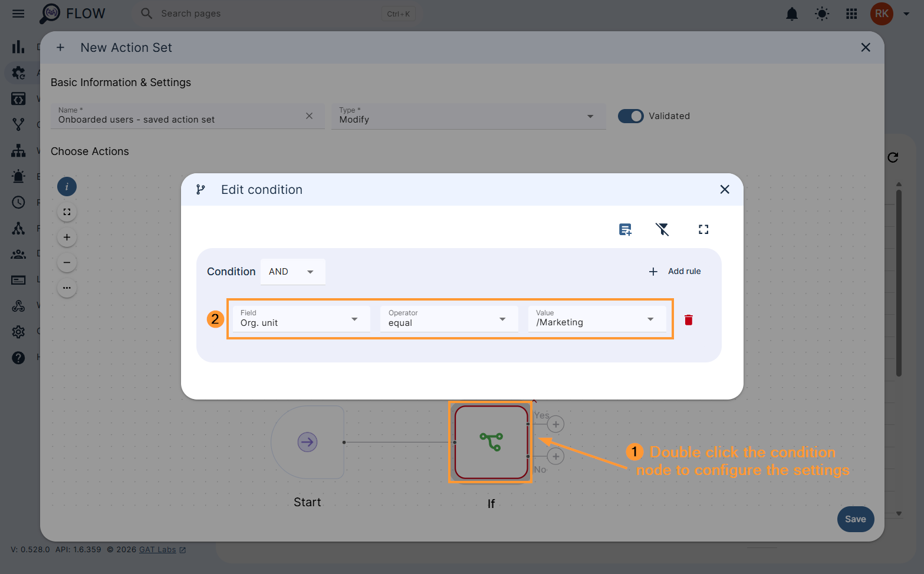Add a step on the No branch

[555, 456]
